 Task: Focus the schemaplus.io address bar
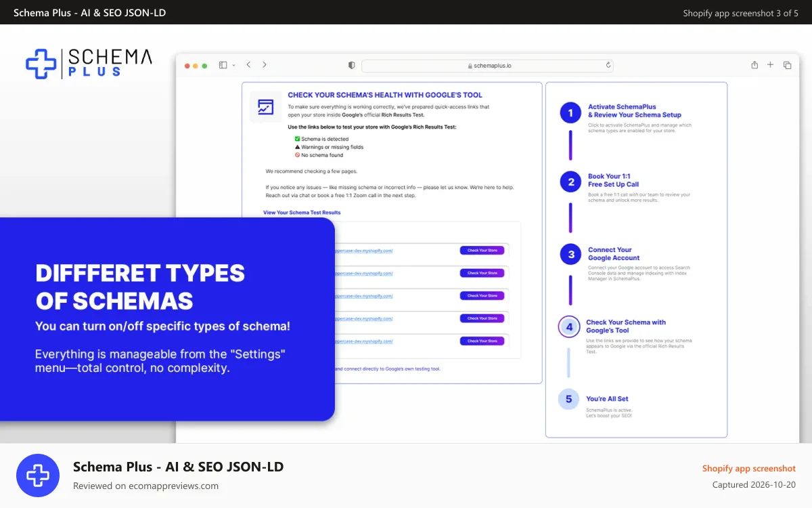[487, 66]
